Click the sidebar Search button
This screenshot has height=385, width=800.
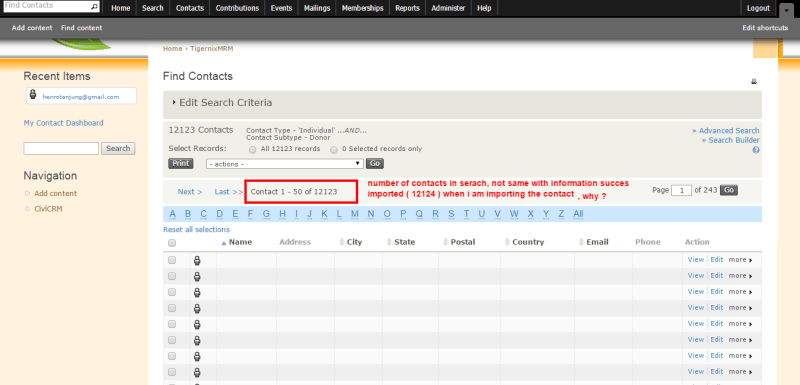pos(118,148)
